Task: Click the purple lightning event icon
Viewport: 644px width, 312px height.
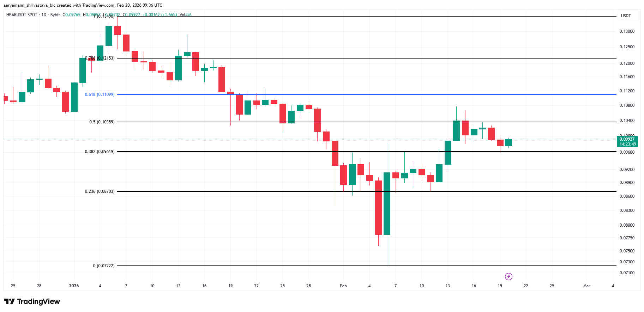Action: [508, 276]
